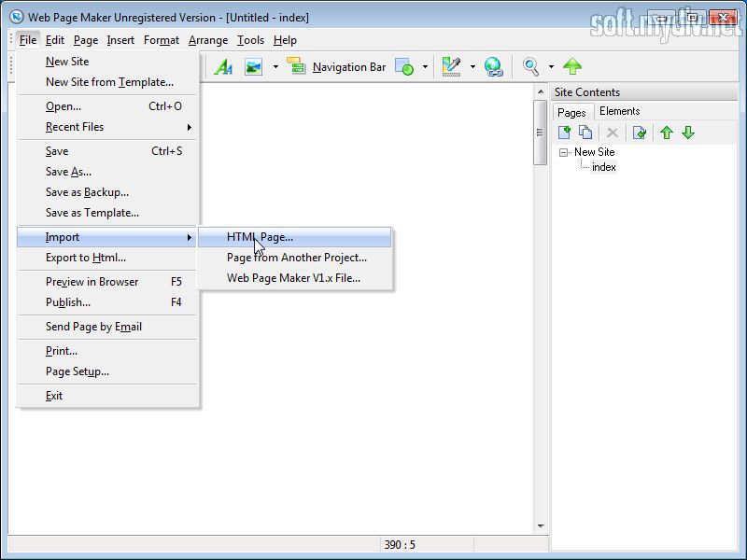Screen dimensions: 747x560
Task: Click the canvas scrollbar up arrow
Action: tap(541, 91)
